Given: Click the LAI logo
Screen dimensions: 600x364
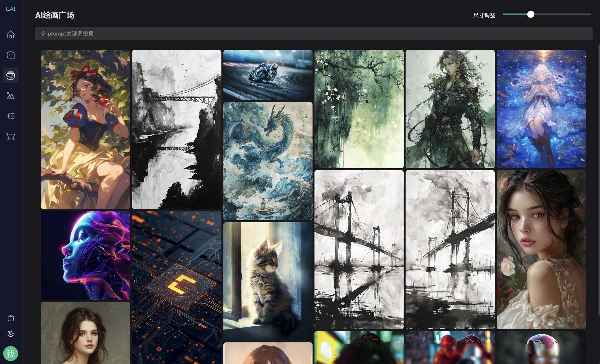Looking at the screenshot, I should click(11, 9).
